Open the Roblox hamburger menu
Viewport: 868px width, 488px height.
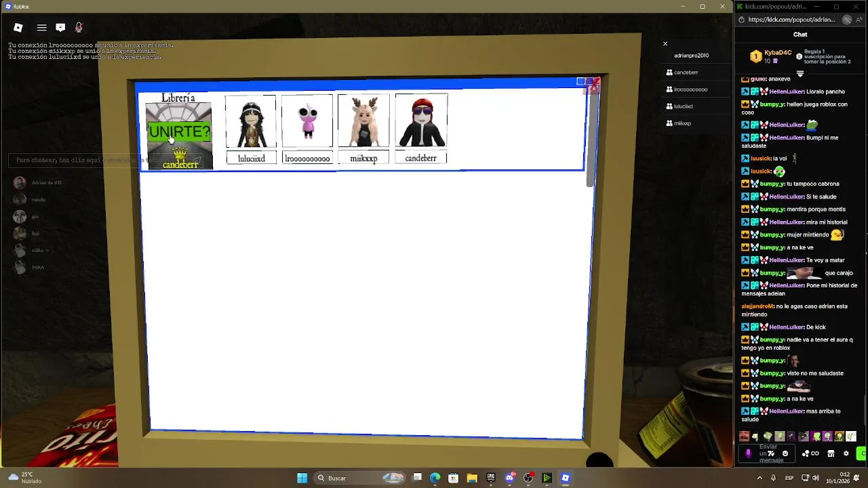click(x=42, y=27)
